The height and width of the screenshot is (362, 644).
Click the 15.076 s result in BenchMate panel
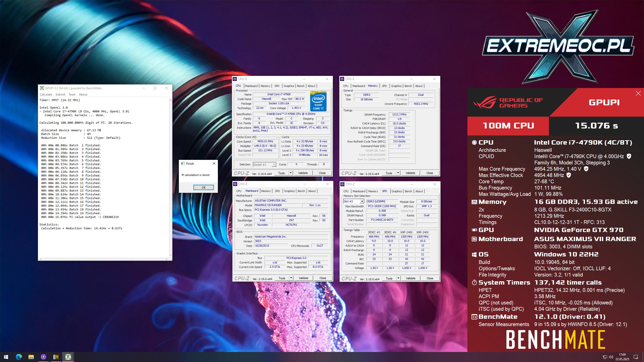click(596, 126)
